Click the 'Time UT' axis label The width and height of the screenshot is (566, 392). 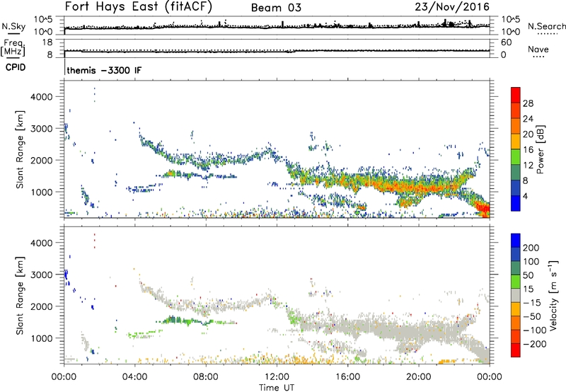(x=277, y=388)
